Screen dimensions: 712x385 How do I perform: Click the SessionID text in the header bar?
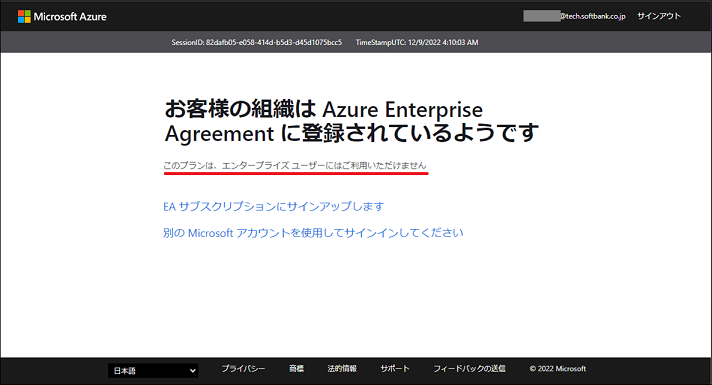[257, 42]
